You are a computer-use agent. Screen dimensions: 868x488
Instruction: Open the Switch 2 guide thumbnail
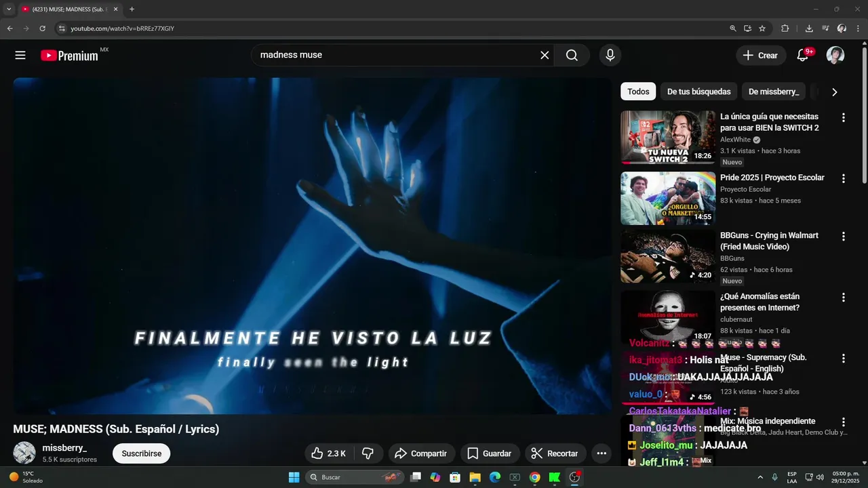668,138
